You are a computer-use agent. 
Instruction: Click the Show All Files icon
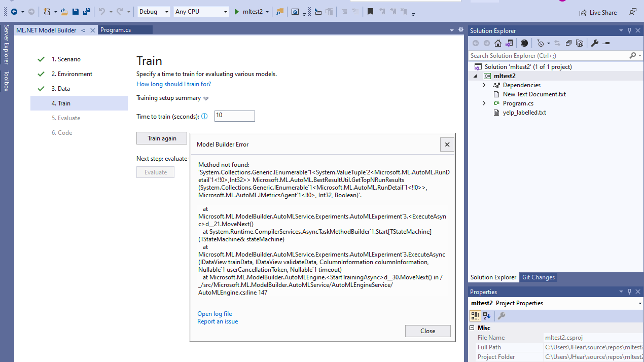580,43
